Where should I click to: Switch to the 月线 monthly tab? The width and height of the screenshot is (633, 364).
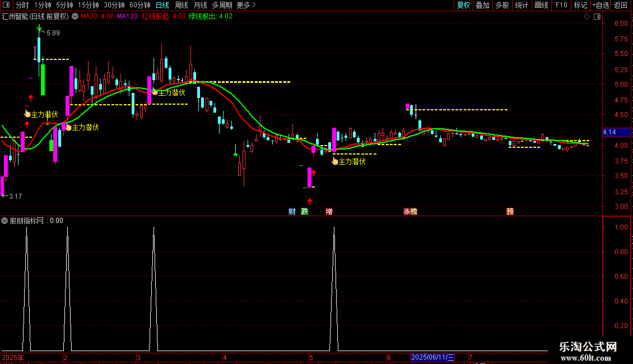[200, 5]
